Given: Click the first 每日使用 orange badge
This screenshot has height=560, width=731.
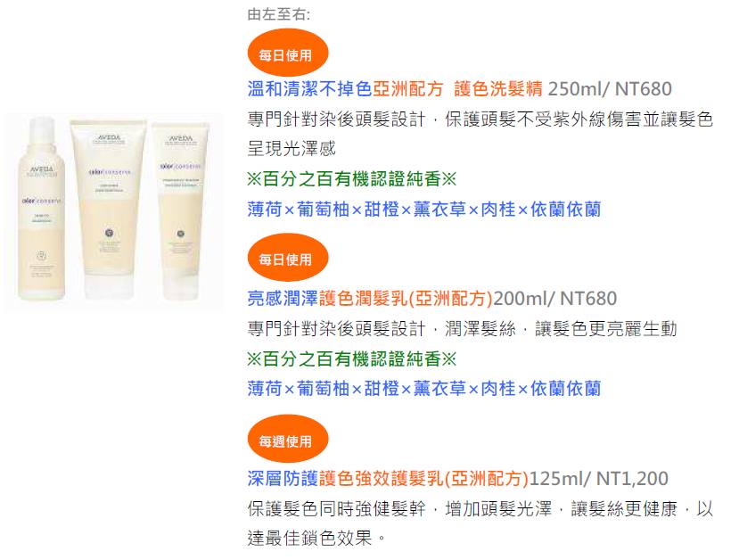Looking at the screenshot, I should [x=288, y=54].
